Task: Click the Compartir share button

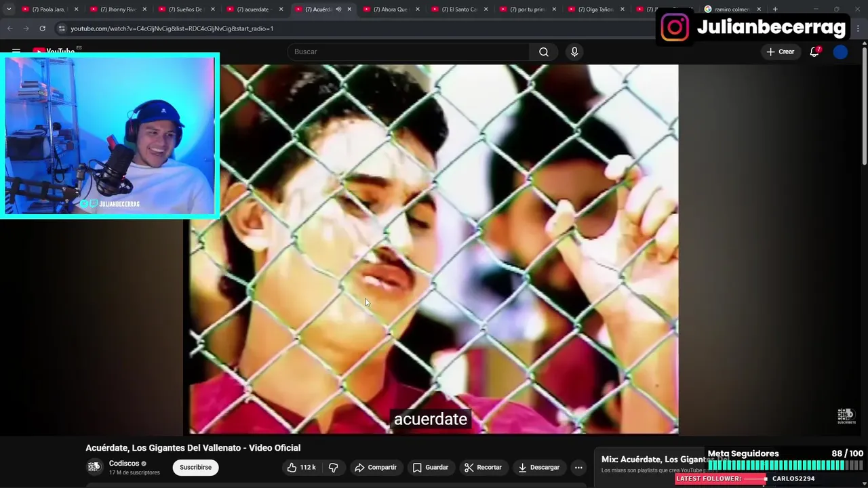Action: coord(376,467)
